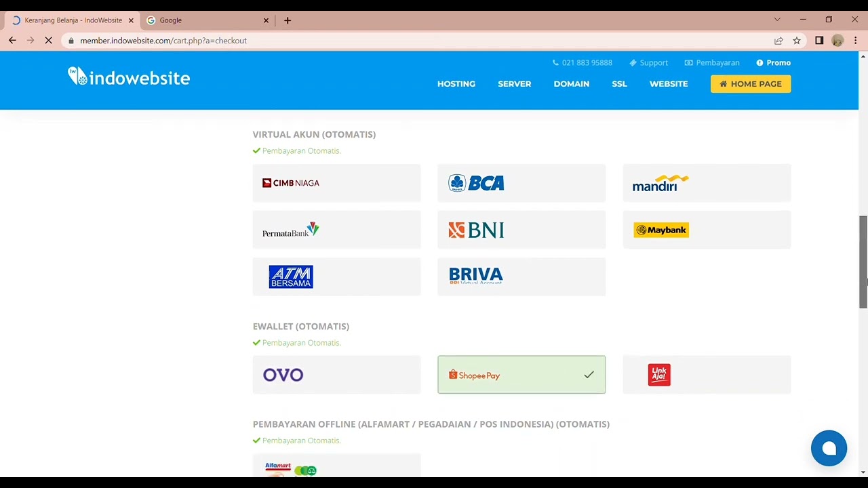This screenshot has height=488, width=868.
Task: Share this page icon
Action: point(778,41)
